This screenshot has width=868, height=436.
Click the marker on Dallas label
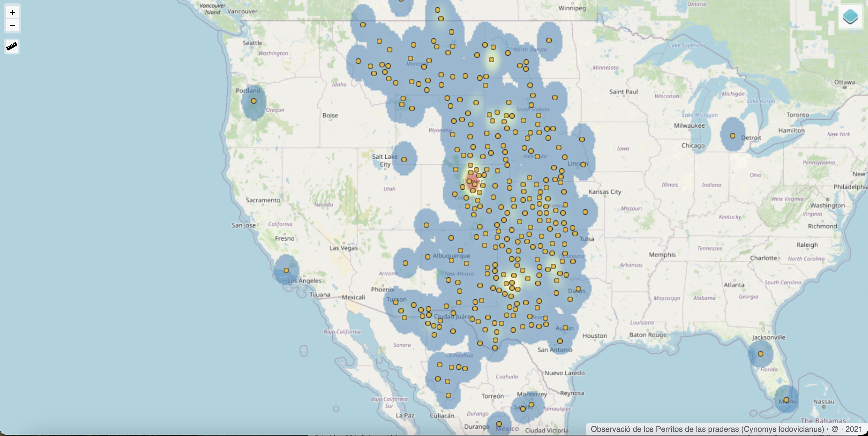[x=578, y=289]
